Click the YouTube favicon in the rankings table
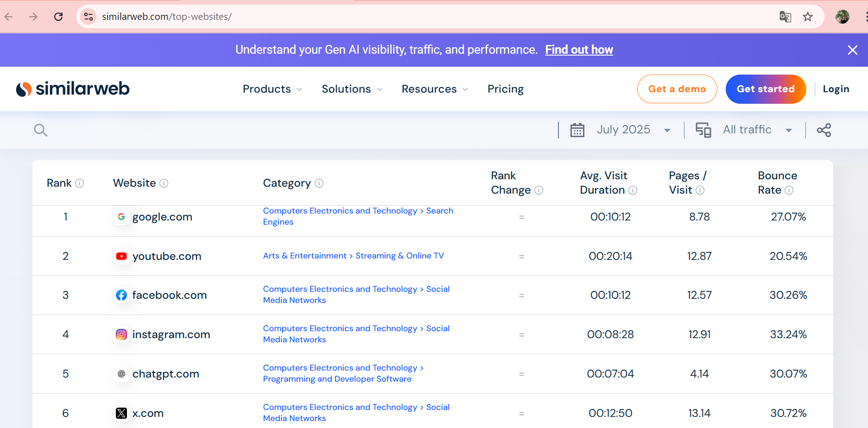Screen dimensions: 868x428 point(121,256)
